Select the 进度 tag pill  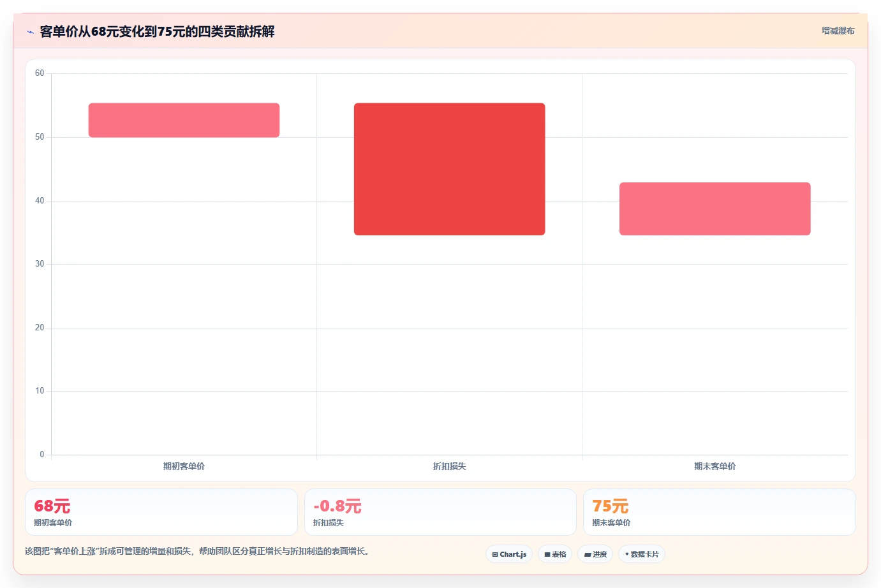click(595, 554)
